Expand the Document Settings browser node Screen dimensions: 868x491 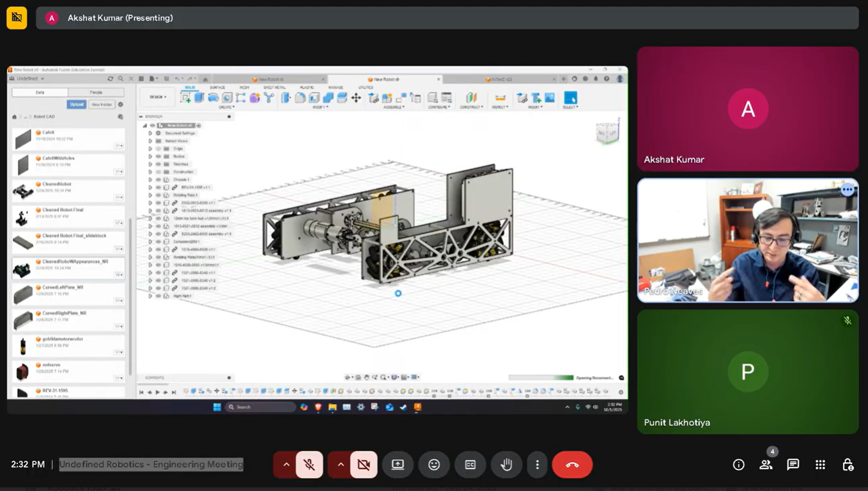(151, 133)
